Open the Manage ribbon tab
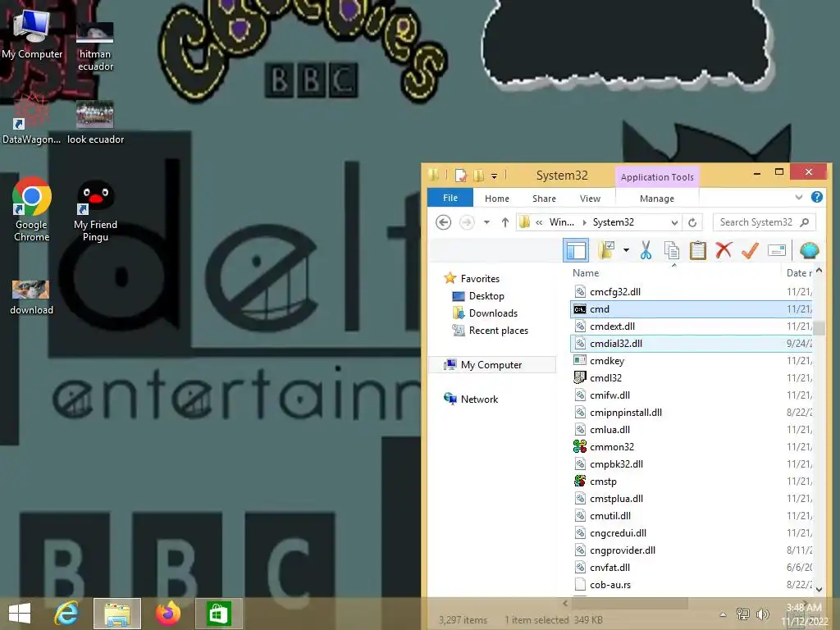Screen dimensions: 840x630 coord(657,199)
